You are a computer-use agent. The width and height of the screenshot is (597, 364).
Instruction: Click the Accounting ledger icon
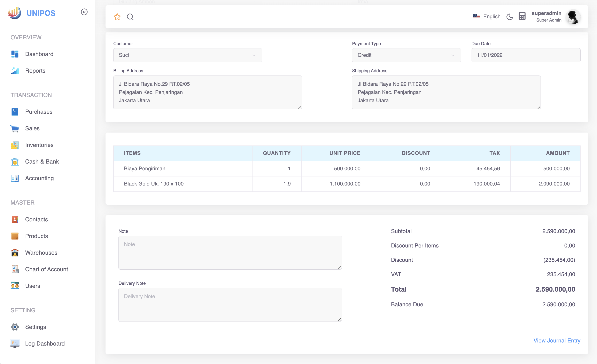(15, 178)
